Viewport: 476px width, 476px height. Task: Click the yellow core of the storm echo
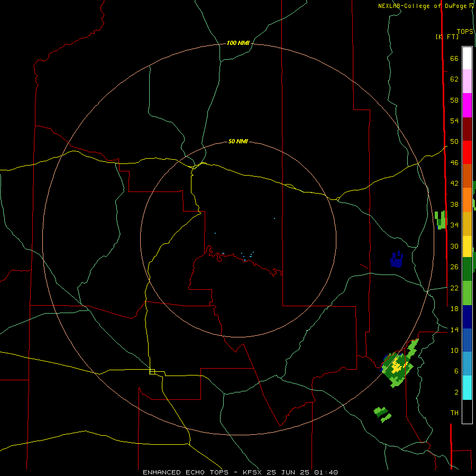tap(397, 367)
